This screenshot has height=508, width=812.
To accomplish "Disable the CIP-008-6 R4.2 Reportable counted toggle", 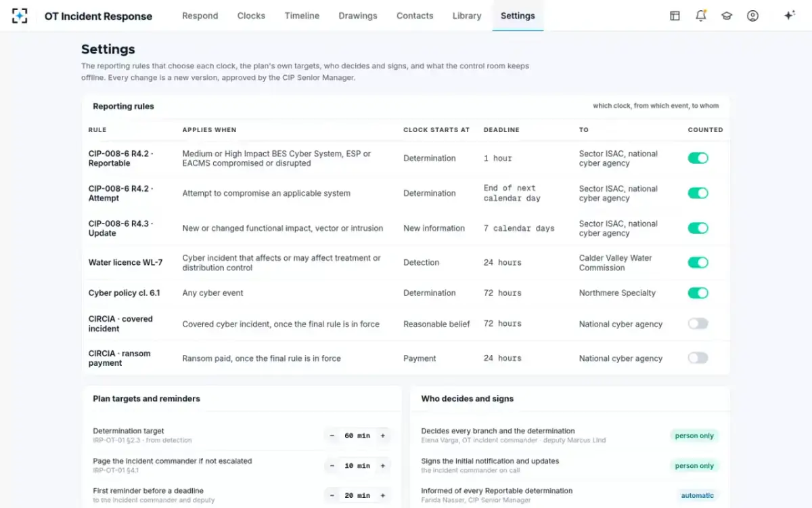I will point(698,158).
